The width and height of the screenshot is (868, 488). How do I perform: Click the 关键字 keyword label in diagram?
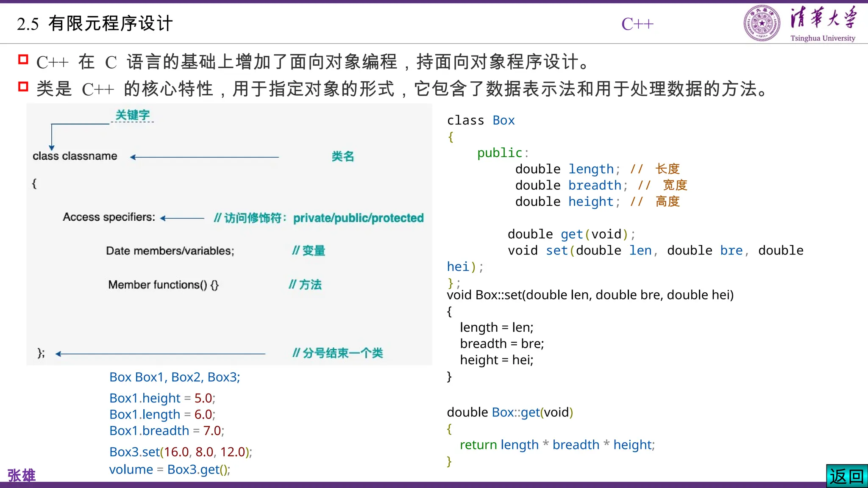click(133, 115)
